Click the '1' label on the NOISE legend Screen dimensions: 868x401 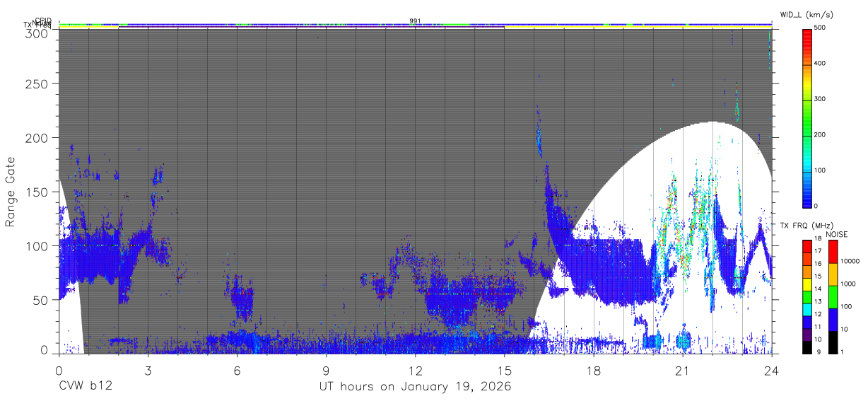842,351
